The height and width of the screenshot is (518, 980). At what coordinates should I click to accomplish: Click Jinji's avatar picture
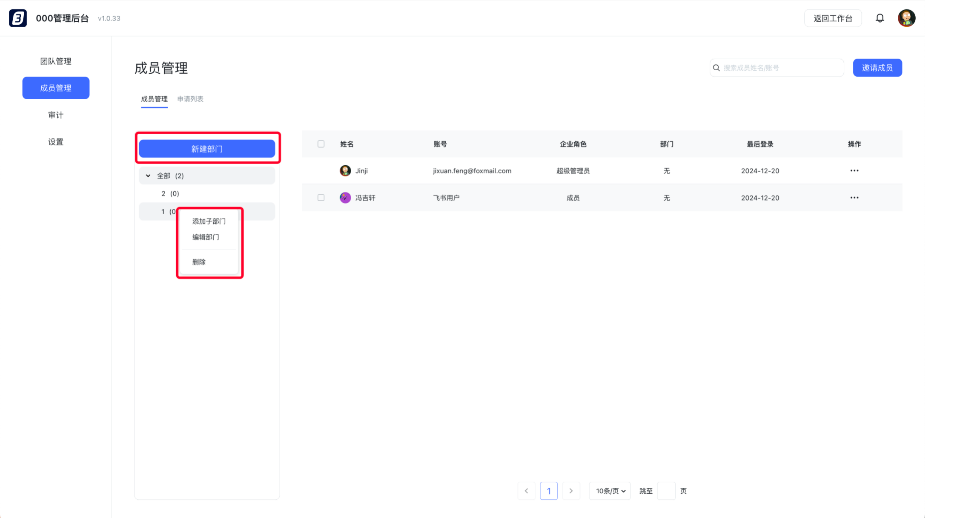345,171
